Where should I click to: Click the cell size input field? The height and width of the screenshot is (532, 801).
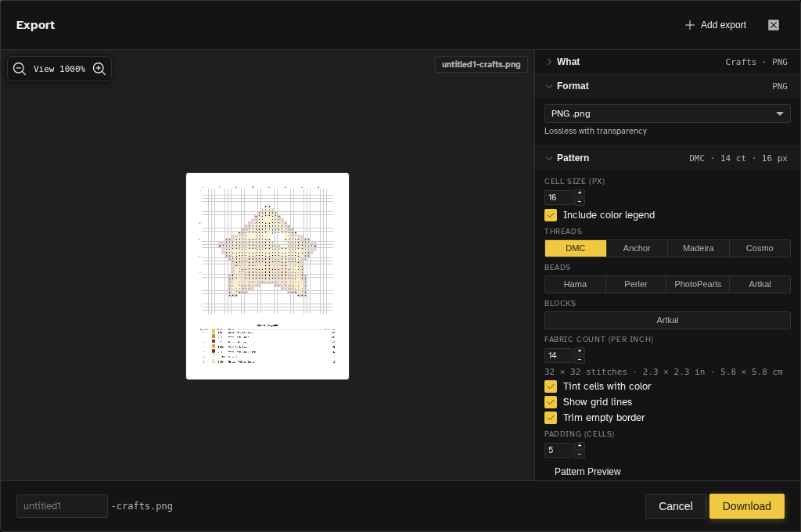558,197
